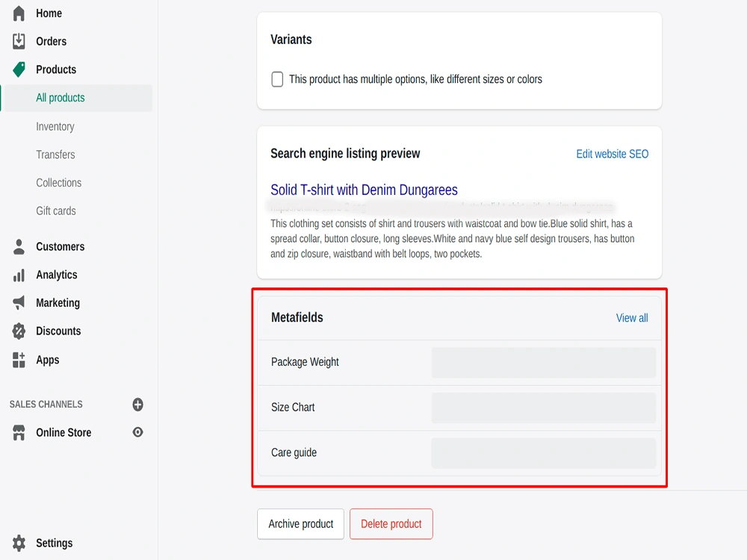This screenshot has height=560, width=747.
Task: Click Edit website SEO link
Action: (x=613, y=154)
